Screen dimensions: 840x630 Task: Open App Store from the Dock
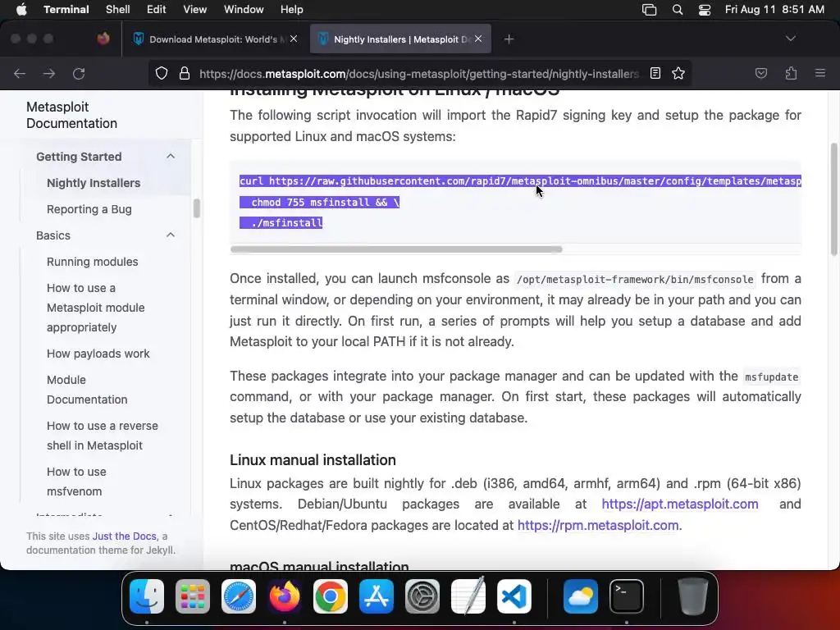(377, 596)
